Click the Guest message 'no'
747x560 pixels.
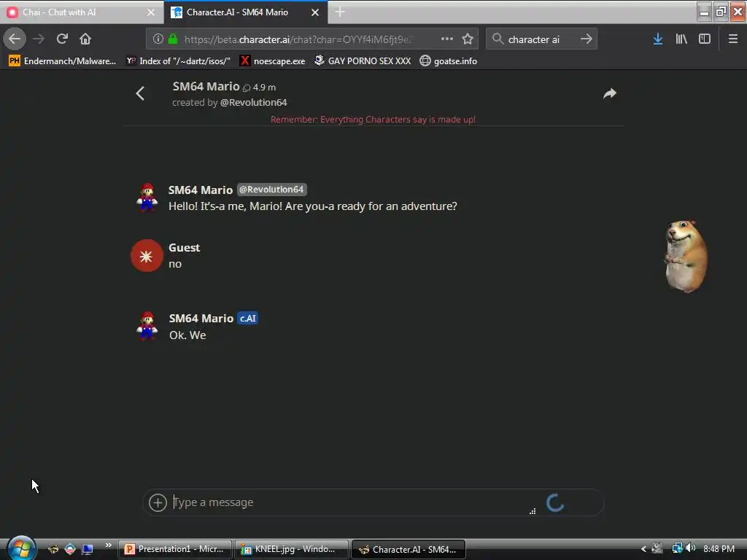point(175,264)
